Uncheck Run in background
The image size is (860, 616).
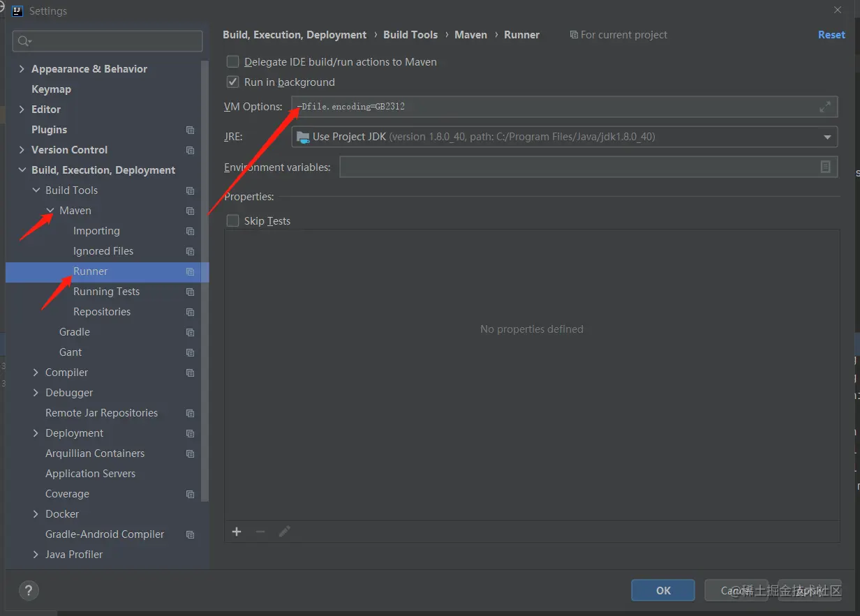233,82
